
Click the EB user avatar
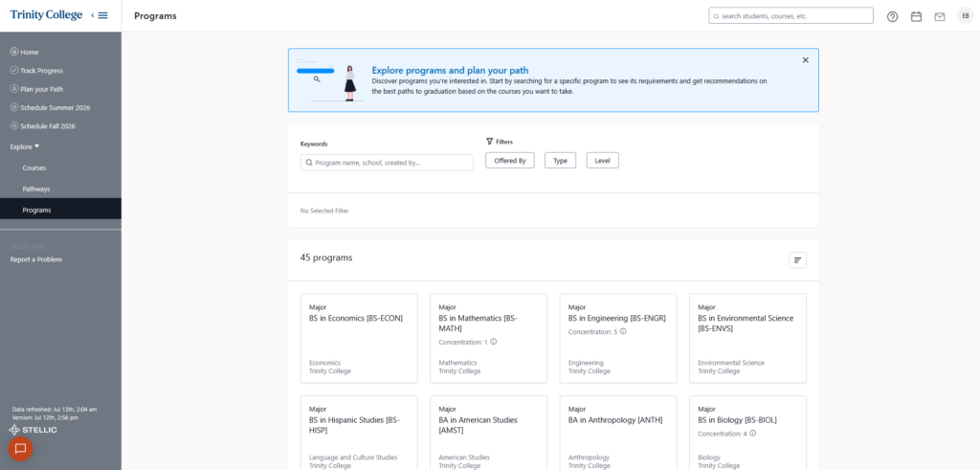[x=966, y=15]
